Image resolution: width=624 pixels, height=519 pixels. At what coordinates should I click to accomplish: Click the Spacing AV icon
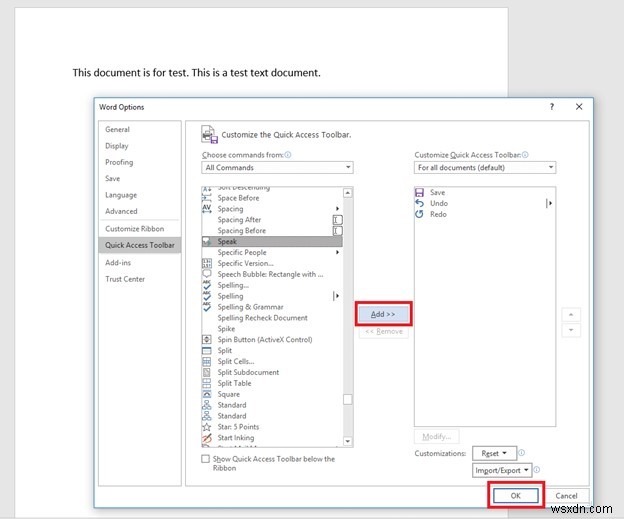pos(207,209)
